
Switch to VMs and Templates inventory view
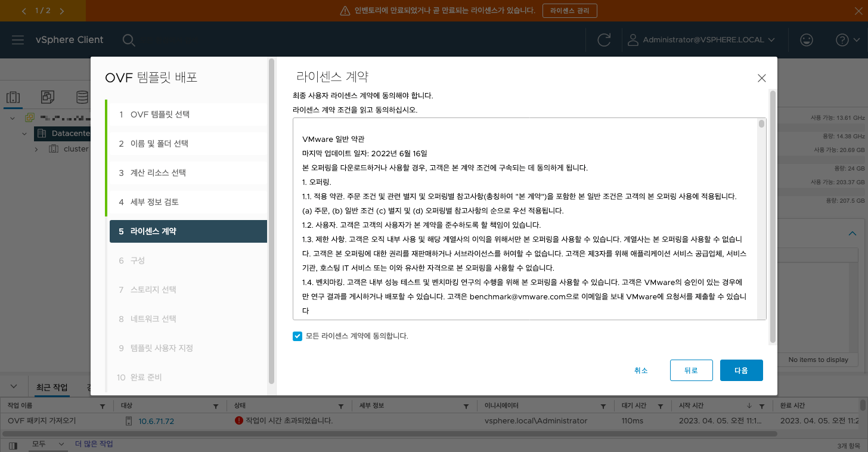pos(48,97)
